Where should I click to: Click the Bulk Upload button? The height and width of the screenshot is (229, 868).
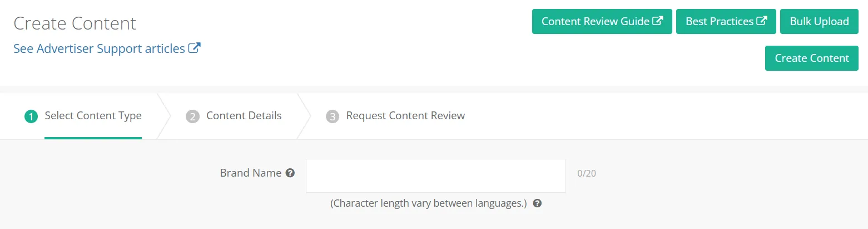819,21
